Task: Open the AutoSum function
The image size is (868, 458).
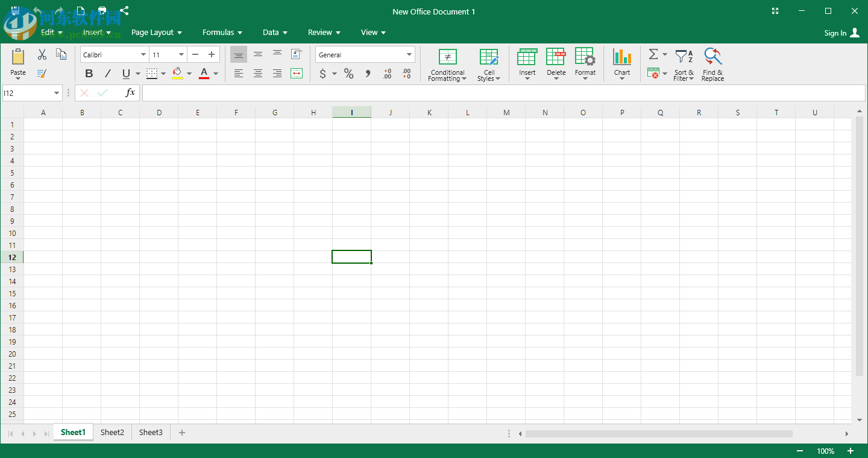Action: (x=653, y=54)
